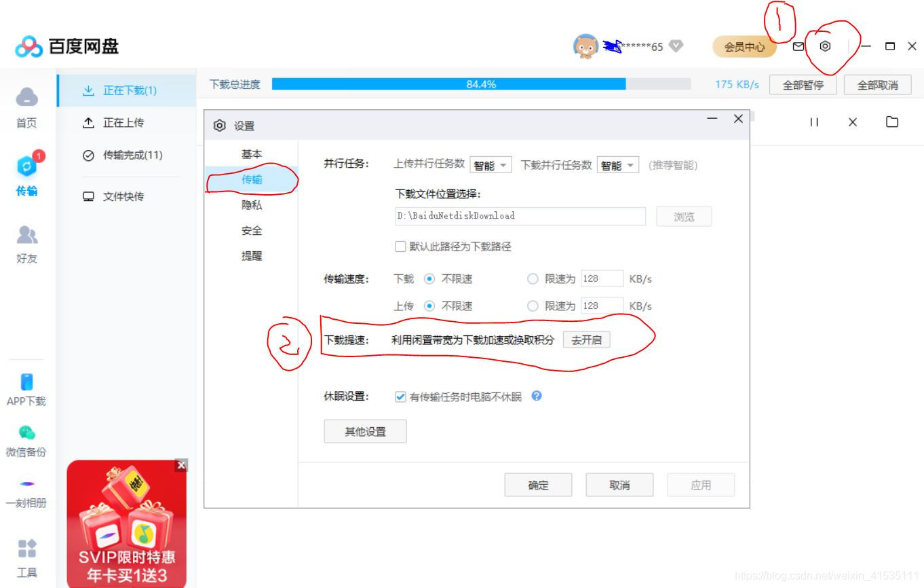The image size is (924, 588).
Task: Expand the 下载并行任务数 dropdown
Action: coord(618,165)
